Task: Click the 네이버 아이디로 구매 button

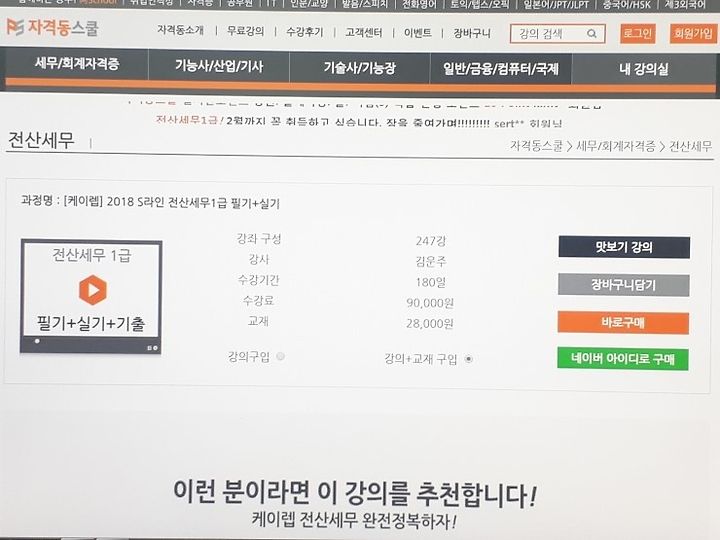Action: (x=623, y=359)
